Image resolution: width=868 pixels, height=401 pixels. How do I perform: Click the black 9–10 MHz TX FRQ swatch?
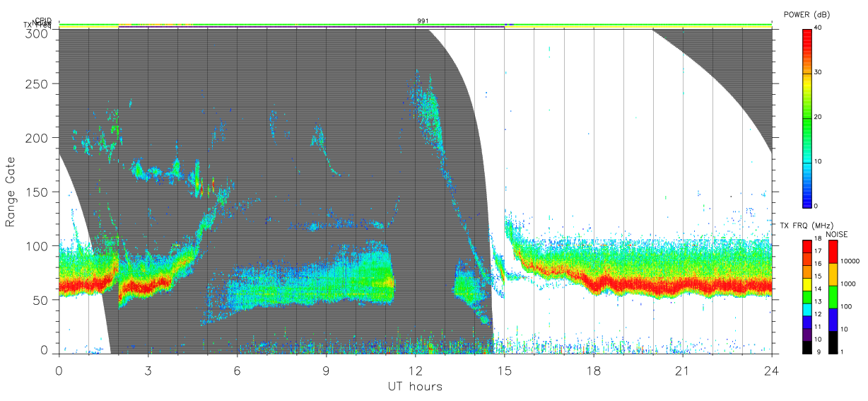pyautogui.click(x=807, y=347)
